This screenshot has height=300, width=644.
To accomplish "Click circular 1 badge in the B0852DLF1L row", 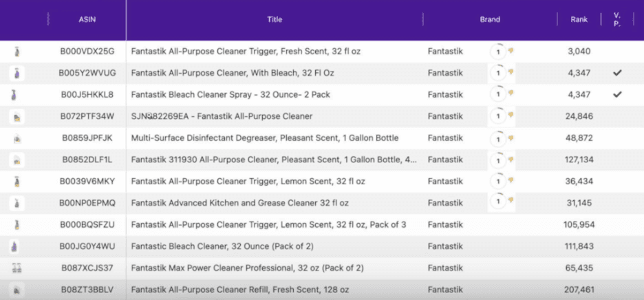I will click(497, 160).
